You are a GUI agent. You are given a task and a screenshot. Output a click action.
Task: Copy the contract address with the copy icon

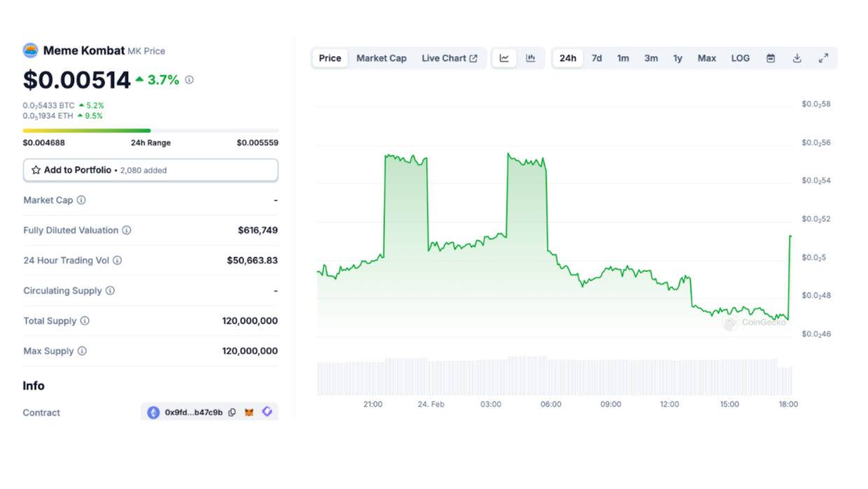[x=232, y=413]
